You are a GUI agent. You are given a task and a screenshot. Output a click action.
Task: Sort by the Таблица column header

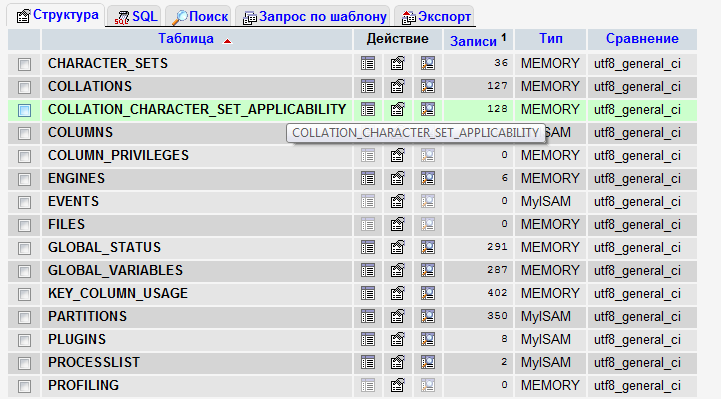click(186, 39)
